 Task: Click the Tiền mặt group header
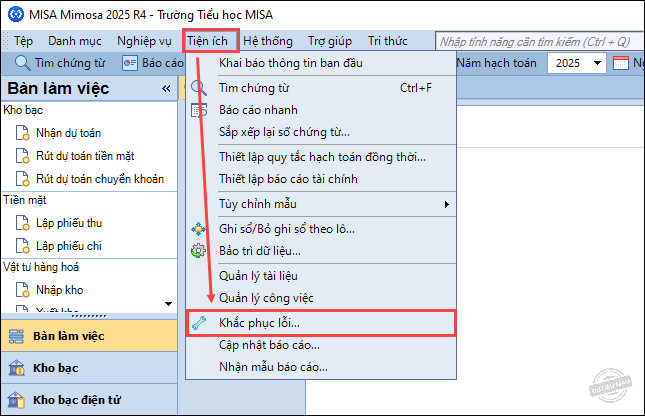[25, 200]
